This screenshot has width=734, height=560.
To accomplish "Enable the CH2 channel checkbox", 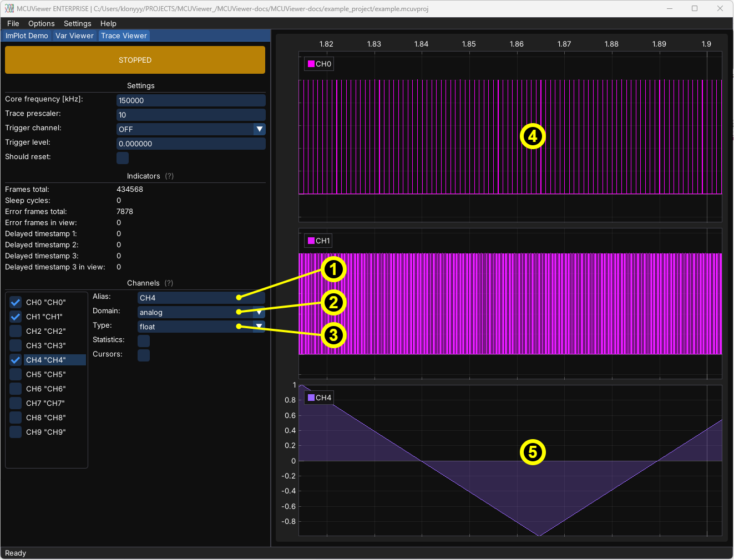I will tap(16, 331).
